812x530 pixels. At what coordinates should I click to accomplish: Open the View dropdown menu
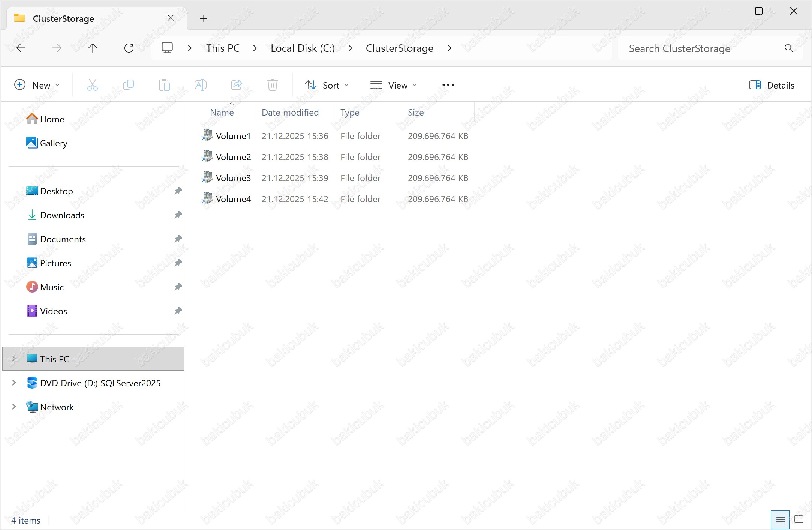click(393, 85)
